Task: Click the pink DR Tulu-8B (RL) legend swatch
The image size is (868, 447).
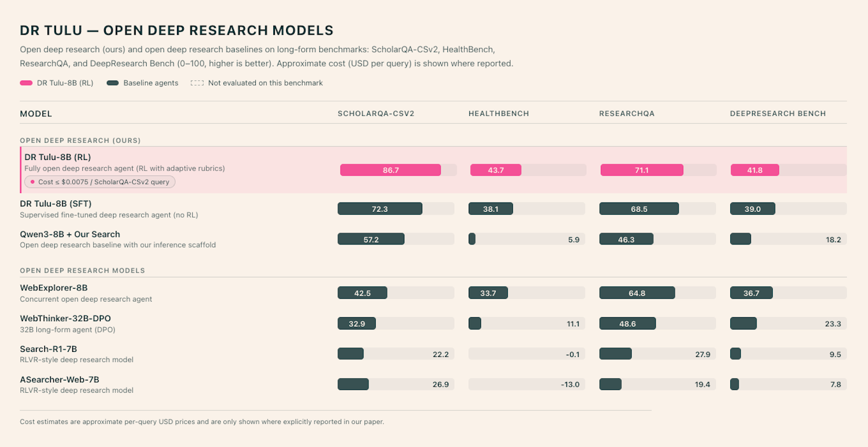Action: (26, 83)
